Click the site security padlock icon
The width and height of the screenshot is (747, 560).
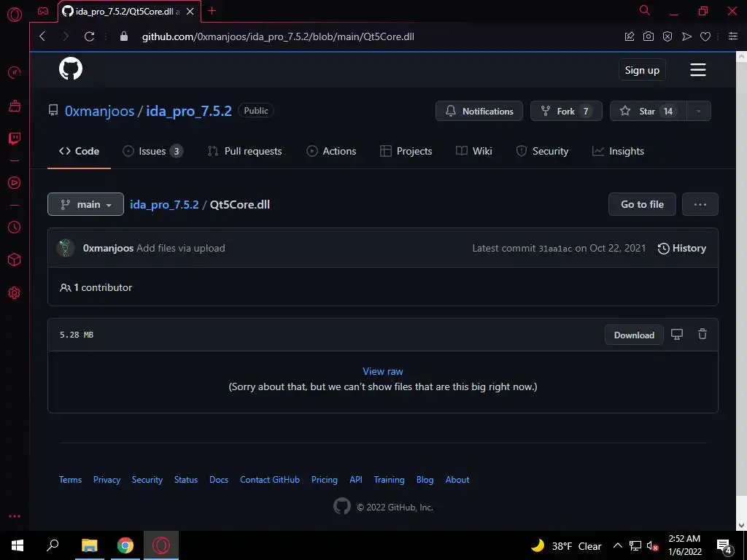click(x=124, y=36)
